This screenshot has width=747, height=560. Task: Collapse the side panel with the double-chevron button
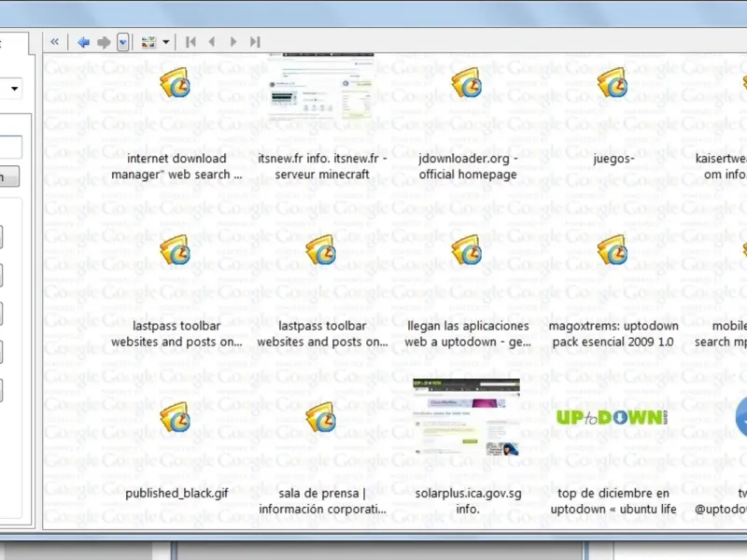(x=55, y=42)
